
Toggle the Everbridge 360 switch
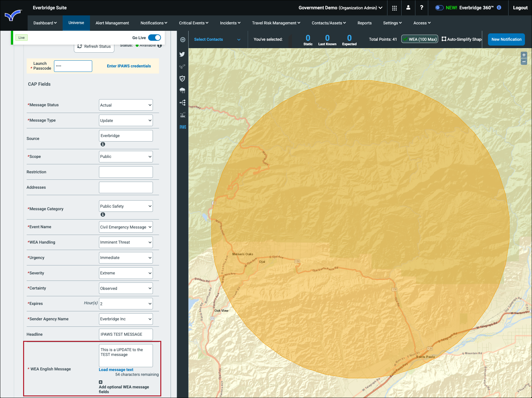(x=439, y=8)
